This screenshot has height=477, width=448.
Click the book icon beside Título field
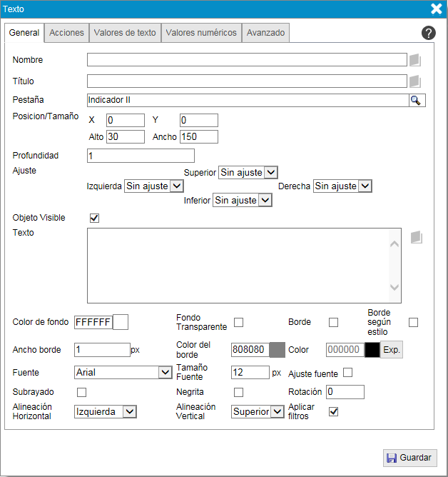[x=416, y=81]
